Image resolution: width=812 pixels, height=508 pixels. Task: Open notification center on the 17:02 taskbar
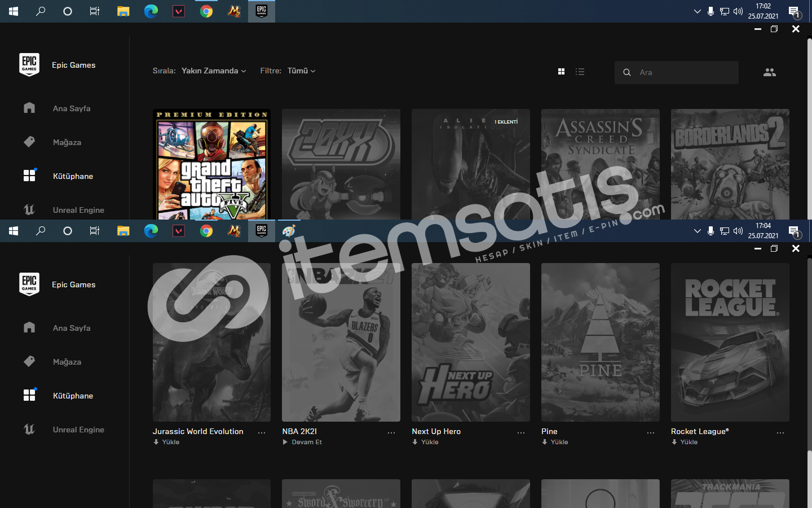point(794,11)
